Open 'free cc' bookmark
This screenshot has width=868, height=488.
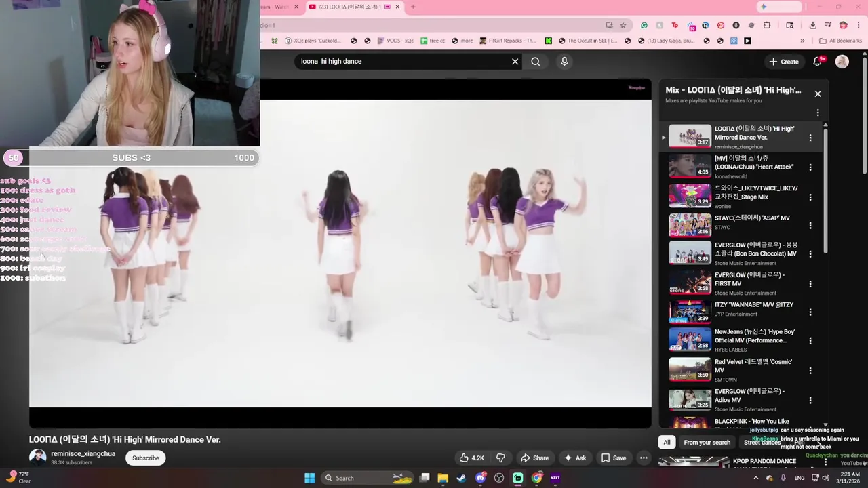[x=433, y=41]
